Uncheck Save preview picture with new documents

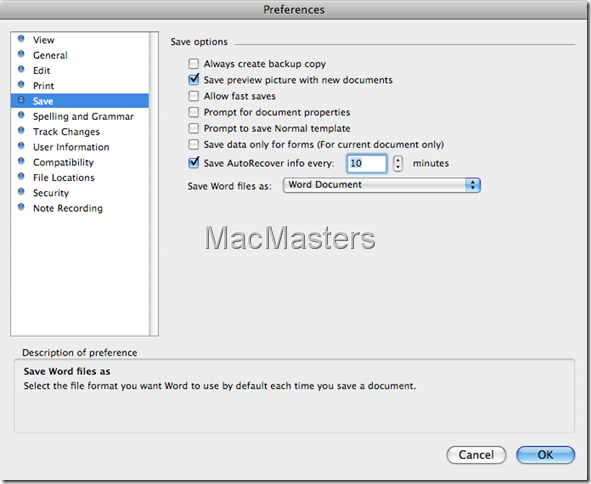coord(194,80)
